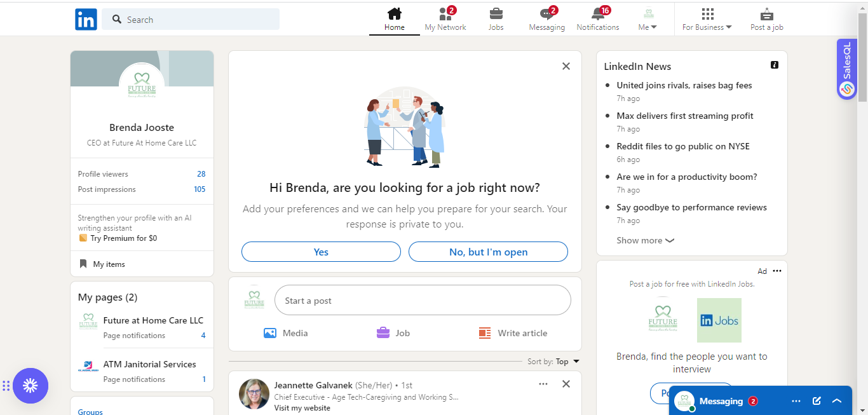
Task: Click Post a job in navigation
Action: 766,19
